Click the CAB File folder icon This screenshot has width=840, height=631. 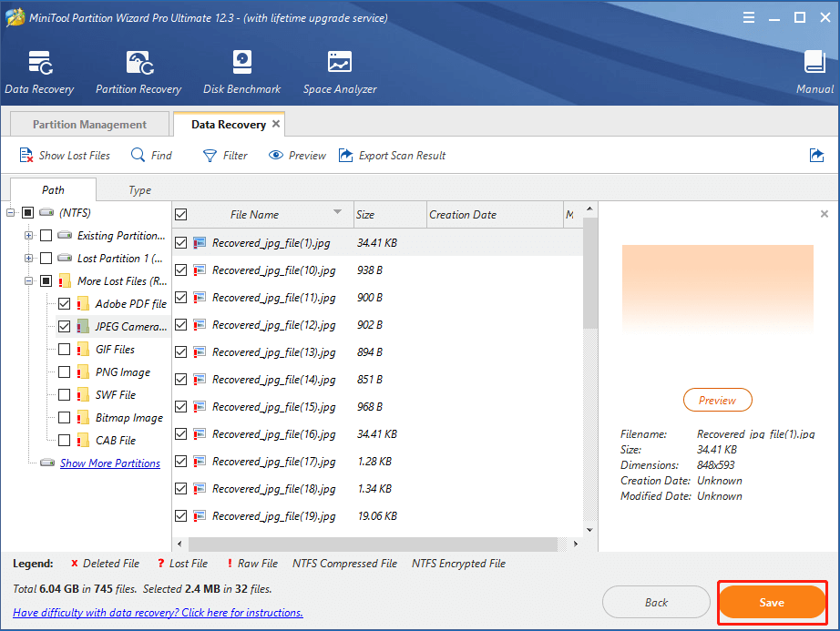[83, 441]
